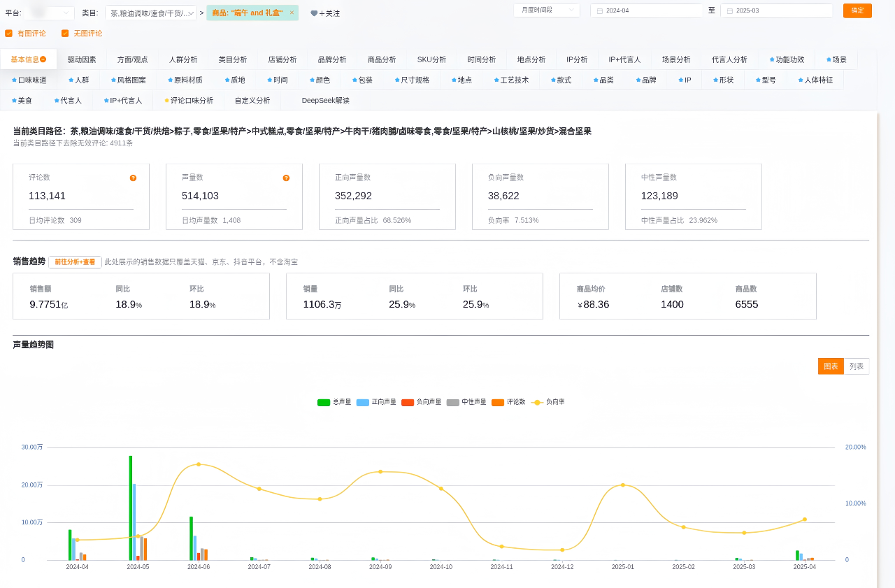Viewport: 895px width, 588px height.
Task: Switch chart view to 图表
Action: coord(831,366)
